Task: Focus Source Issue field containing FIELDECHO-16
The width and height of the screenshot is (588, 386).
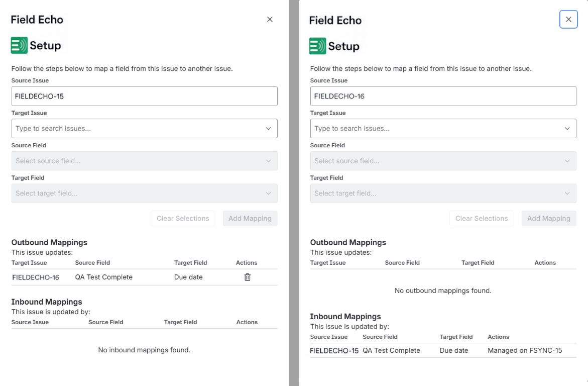Action: tap(443, 96)
